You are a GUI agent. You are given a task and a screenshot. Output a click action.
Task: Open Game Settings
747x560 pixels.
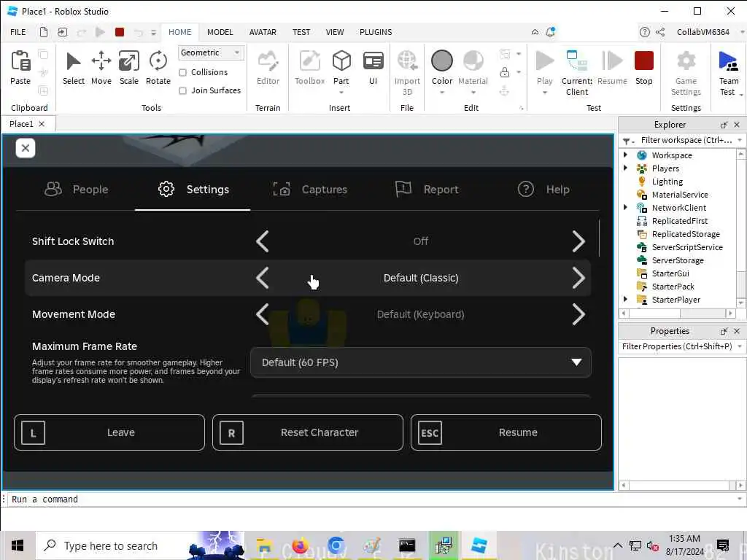(686, 73)
